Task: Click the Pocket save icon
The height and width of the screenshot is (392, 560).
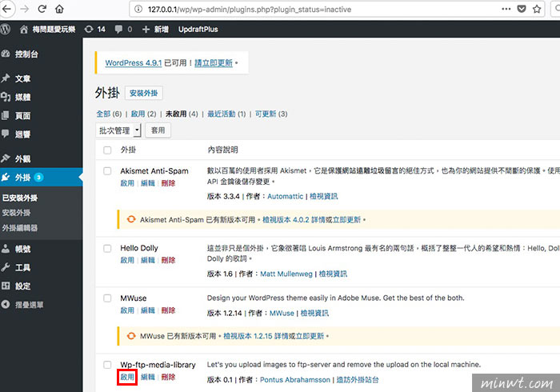Action: tap(522, 9)
